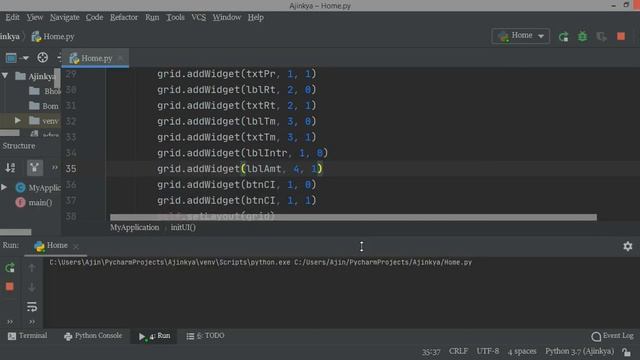Close the Home.py editor tab

pyautogui.click(x=120, y=58)
